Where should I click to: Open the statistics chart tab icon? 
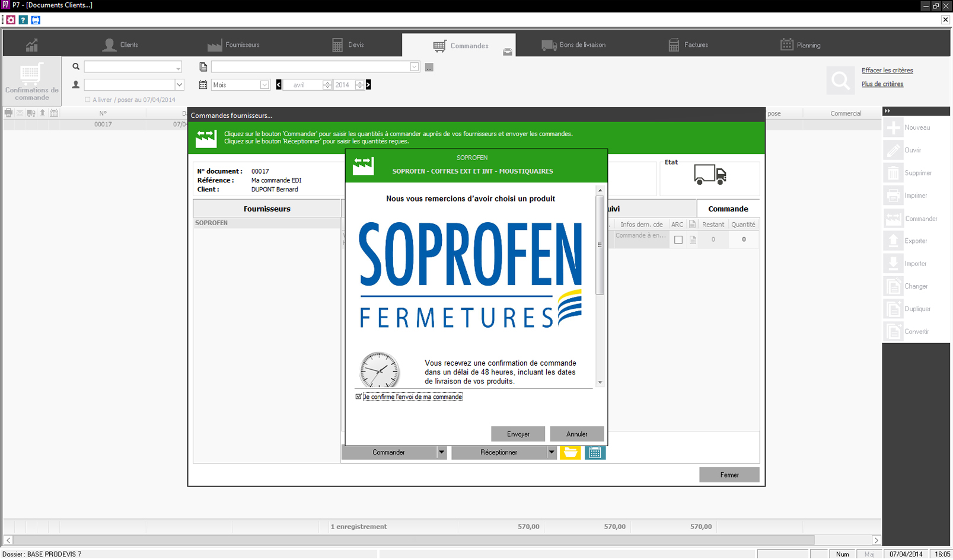(31, 45)
